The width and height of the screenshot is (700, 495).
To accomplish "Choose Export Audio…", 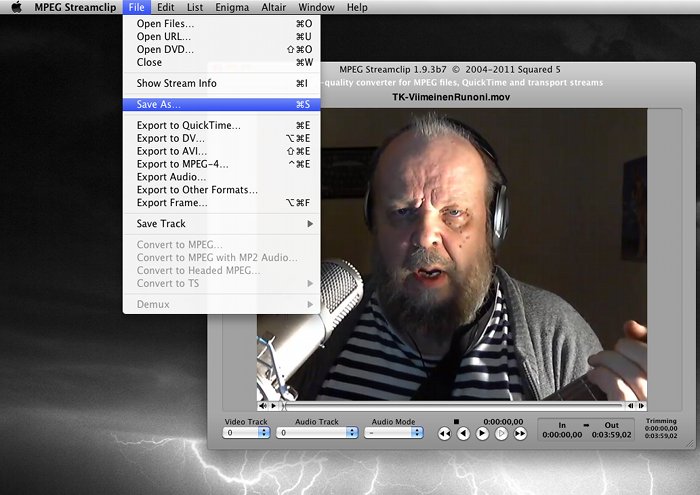I will 221,177.
